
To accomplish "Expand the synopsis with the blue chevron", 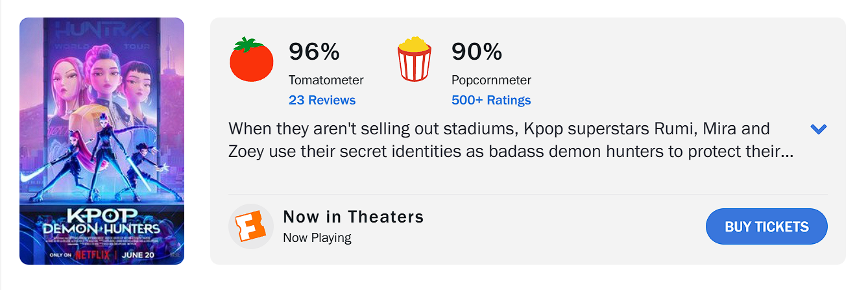I will tap(819, 129).
